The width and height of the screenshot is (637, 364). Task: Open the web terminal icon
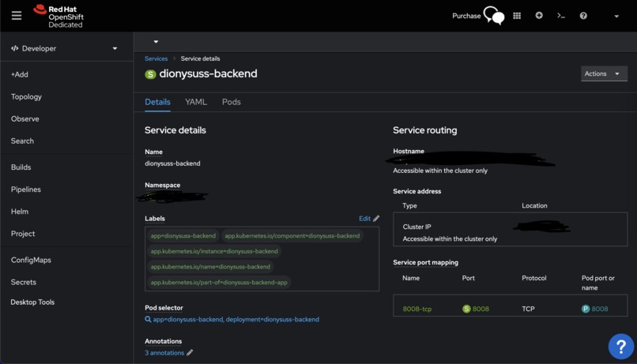tap(561, 16)
